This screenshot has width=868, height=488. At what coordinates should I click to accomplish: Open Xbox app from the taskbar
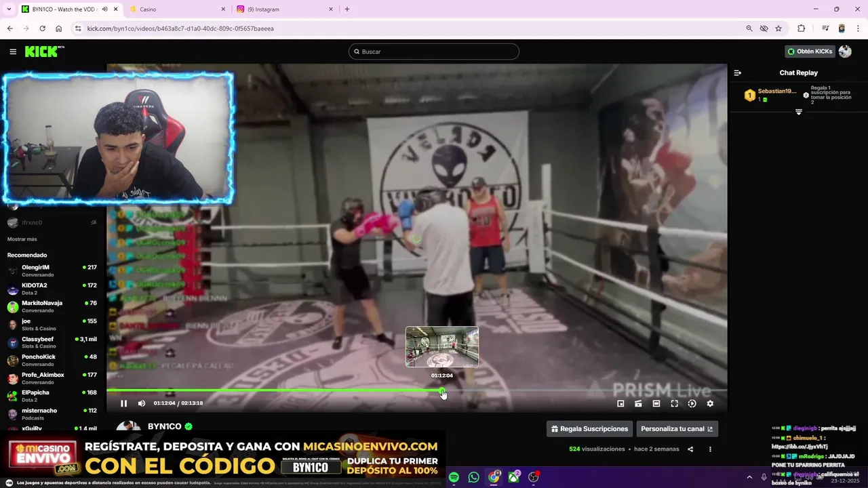click(x=514, y=477)
